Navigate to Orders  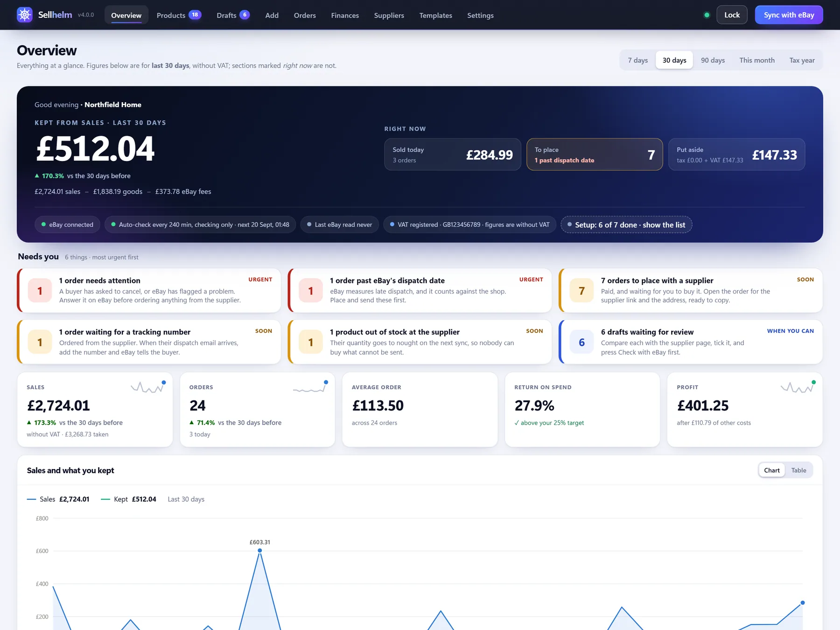click(305, 15)
